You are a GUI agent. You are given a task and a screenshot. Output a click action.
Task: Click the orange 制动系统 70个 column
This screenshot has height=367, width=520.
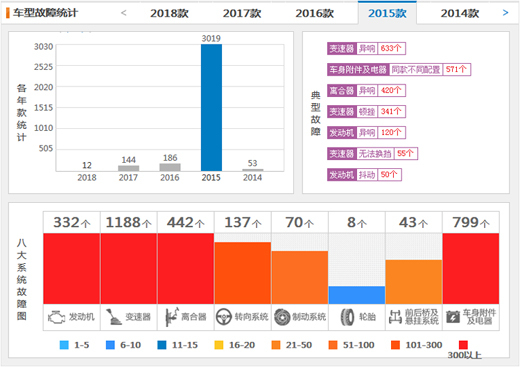coord(300,278)
